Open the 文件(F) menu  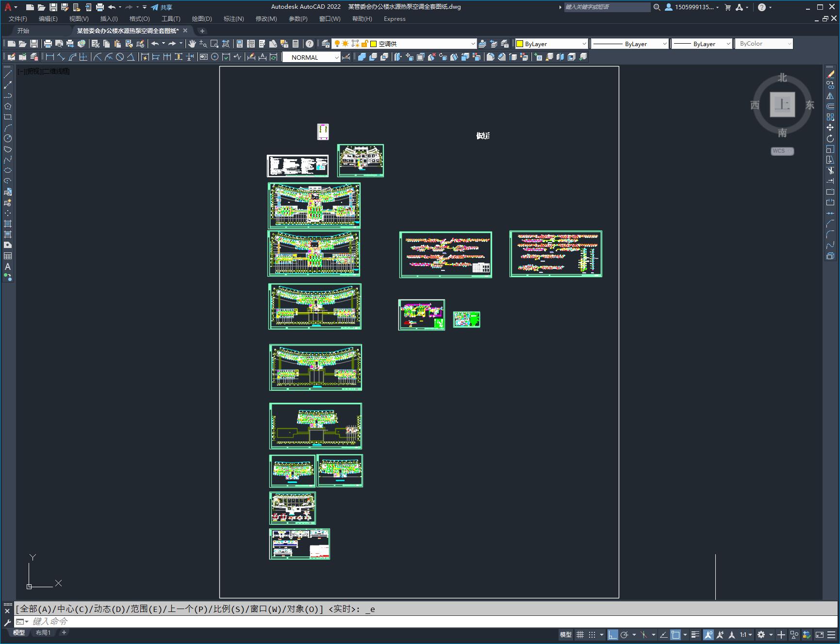pos(18,19)
